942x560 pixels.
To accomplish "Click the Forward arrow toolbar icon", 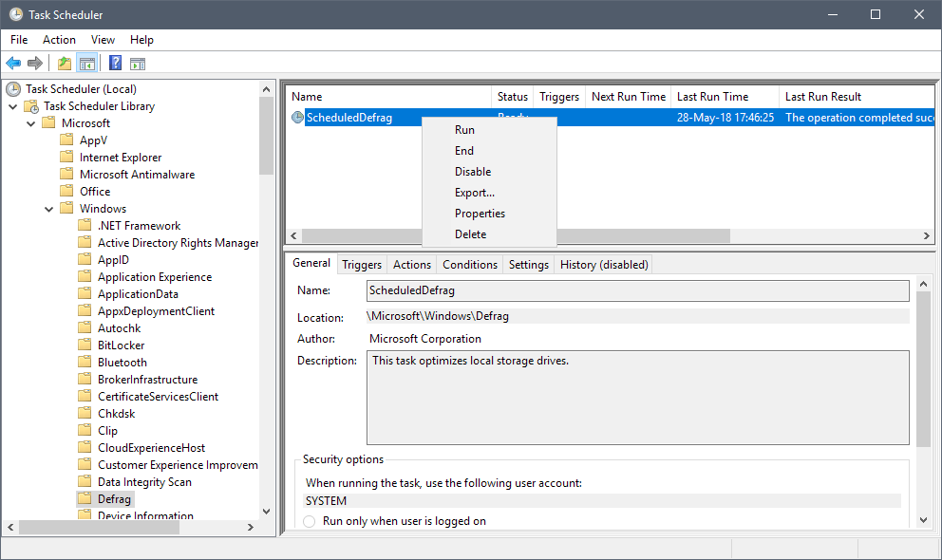I will tap(35, 63).
